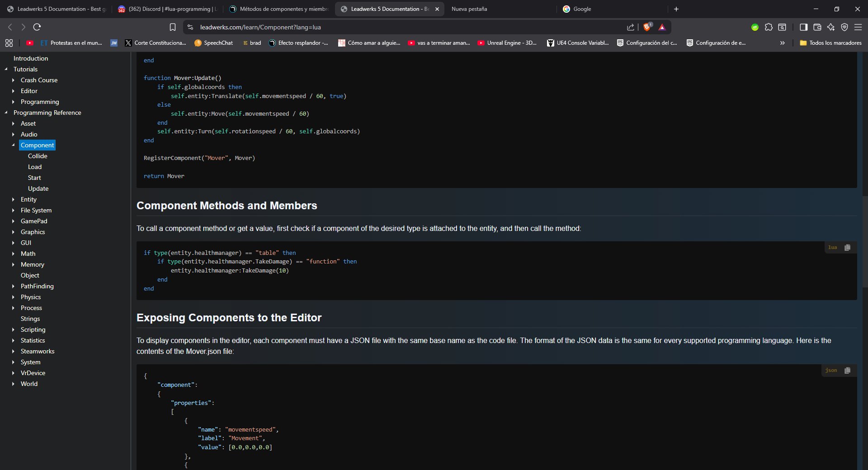Viewport: 868px width, 470px height.
Task: Open Leo AI sparkle icon
Action: tap(830, 27)
